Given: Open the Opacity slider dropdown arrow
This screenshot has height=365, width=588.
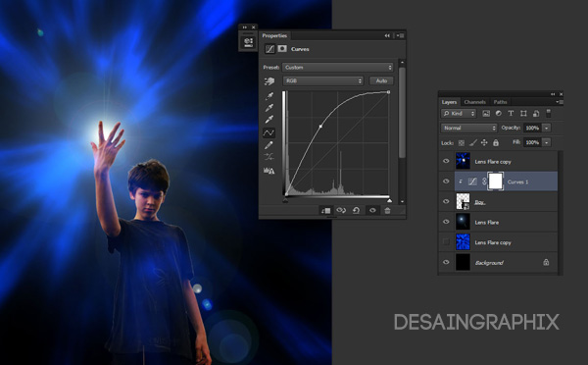Looking at the screenshot, I should [x=547, y=129].
